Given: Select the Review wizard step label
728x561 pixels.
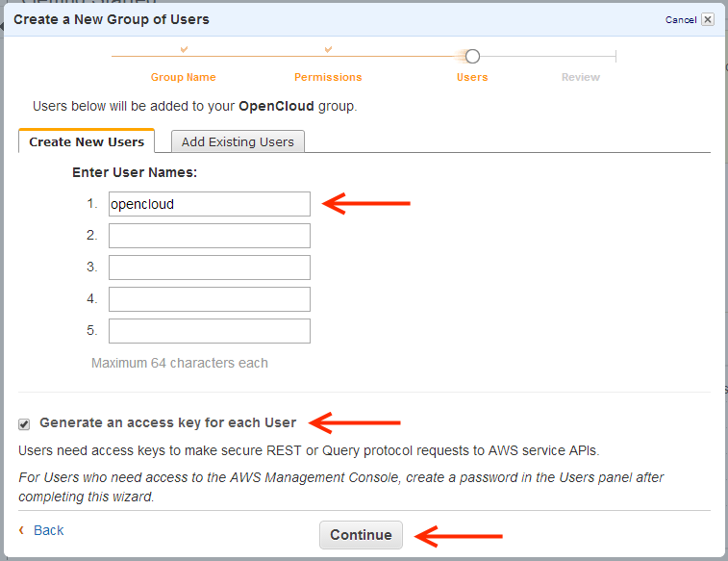Looking at the screenshot, I should coord(581,77).
